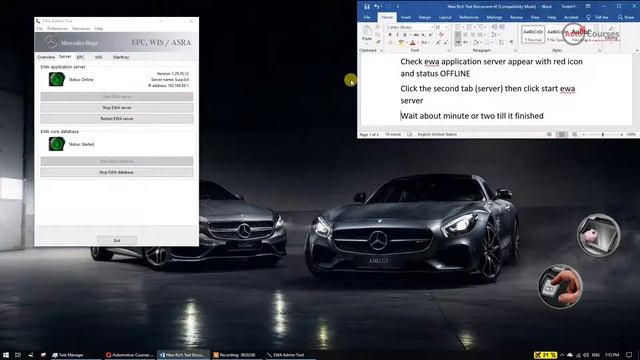The width and height of the screenshot is (640, 360).
Task: Open the Mailings ribbon tab in Word
Action: pyautogui.click(x=494, y=18)
